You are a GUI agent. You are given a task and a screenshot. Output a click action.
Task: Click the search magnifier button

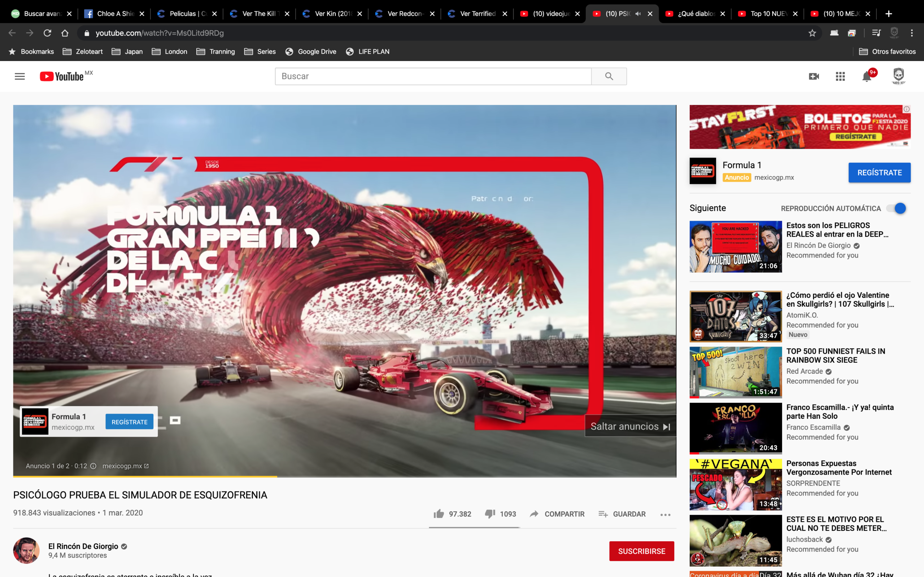click(609, 76)
